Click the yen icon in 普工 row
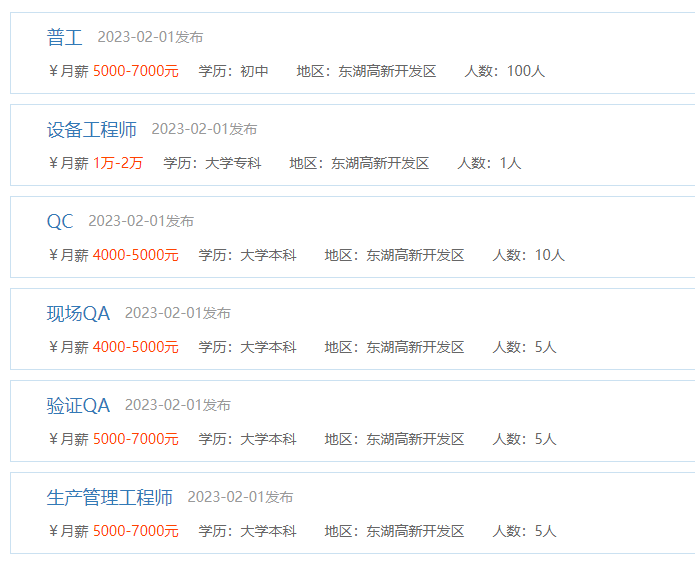Screen dimensions: 695x563 [x=53, y=72]
